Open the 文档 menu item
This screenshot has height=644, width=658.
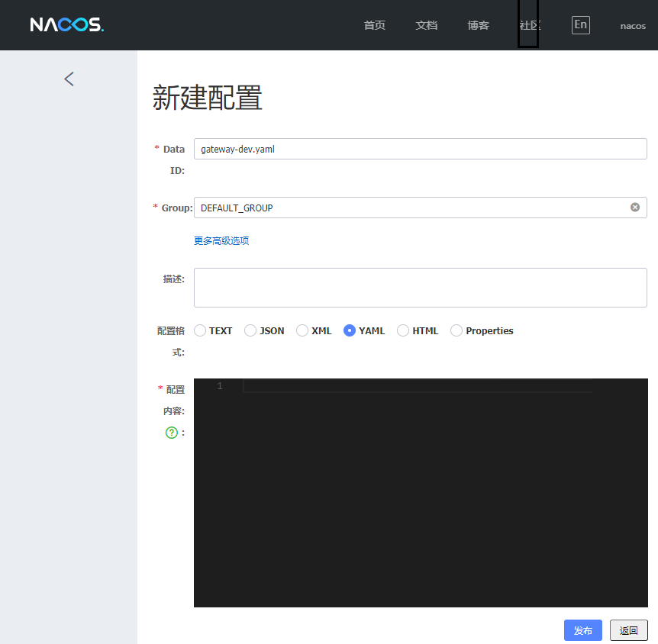[427, 25]
